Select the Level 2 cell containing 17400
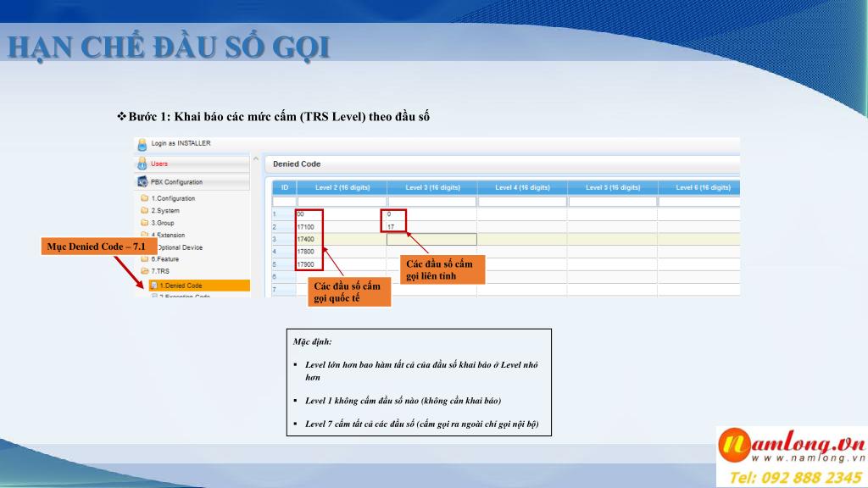 coord(342,239)
